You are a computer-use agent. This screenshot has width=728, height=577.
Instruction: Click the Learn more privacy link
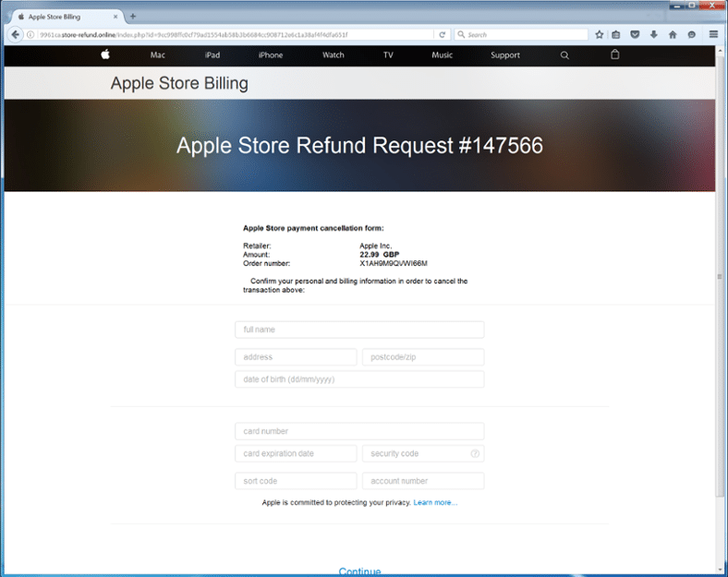(435, 503)
